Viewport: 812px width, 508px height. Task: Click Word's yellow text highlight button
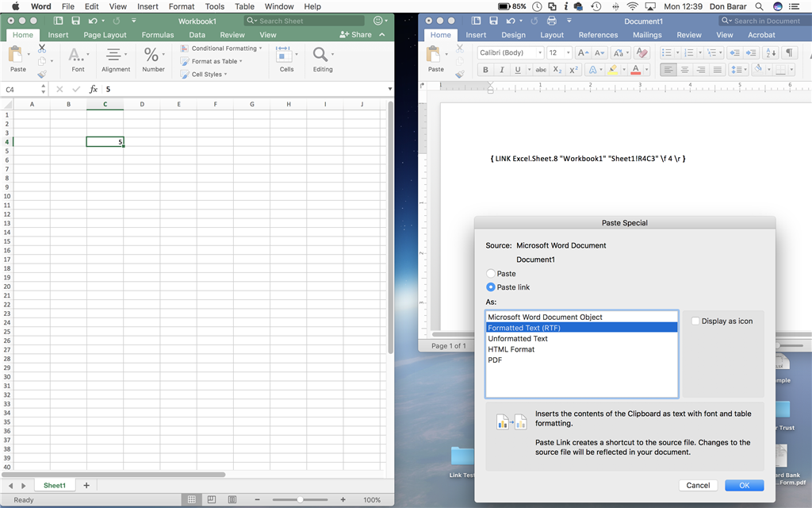613,70
